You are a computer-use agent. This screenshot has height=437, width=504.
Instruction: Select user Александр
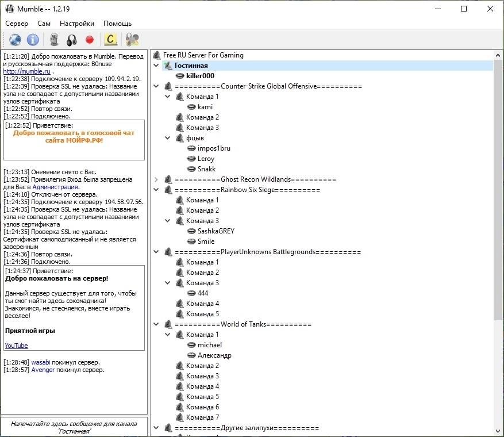pyautogui.click(x=214, y=355)
